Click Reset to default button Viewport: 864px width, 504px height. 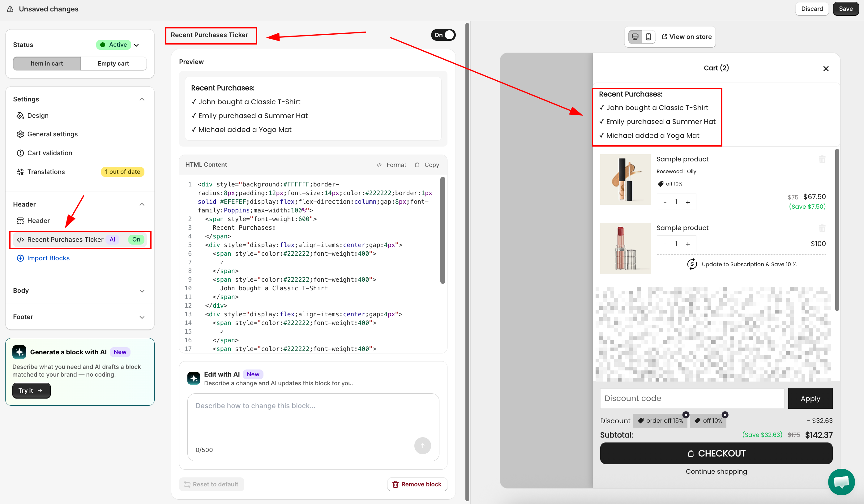click(x=211, y=484)
